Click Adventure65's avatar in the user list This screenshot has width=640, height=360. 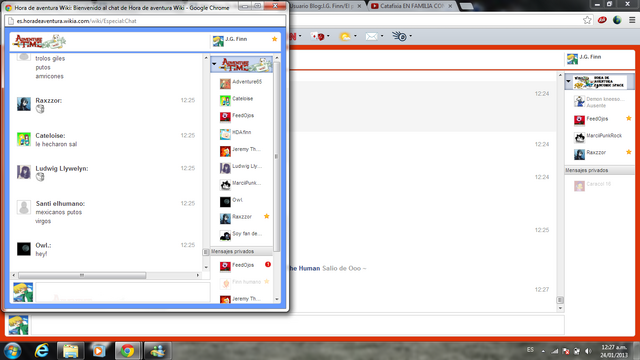point(225,83)
